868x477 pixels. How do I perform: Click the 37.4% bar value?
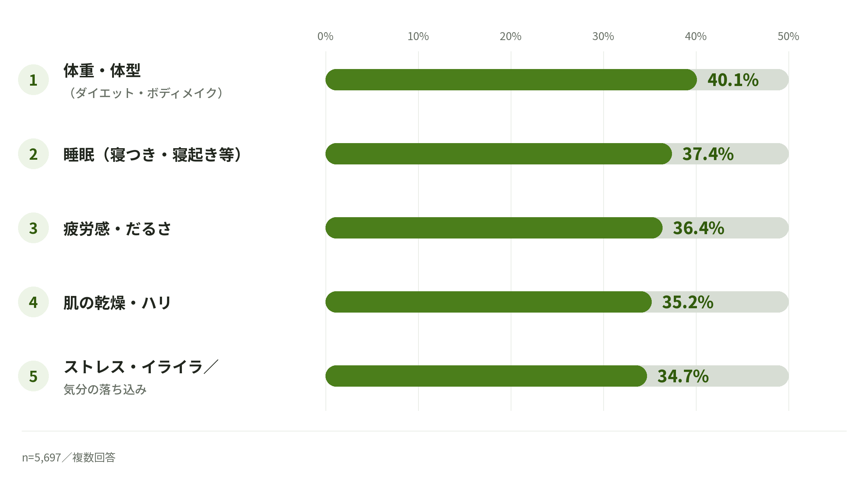[x=708, y=154]
